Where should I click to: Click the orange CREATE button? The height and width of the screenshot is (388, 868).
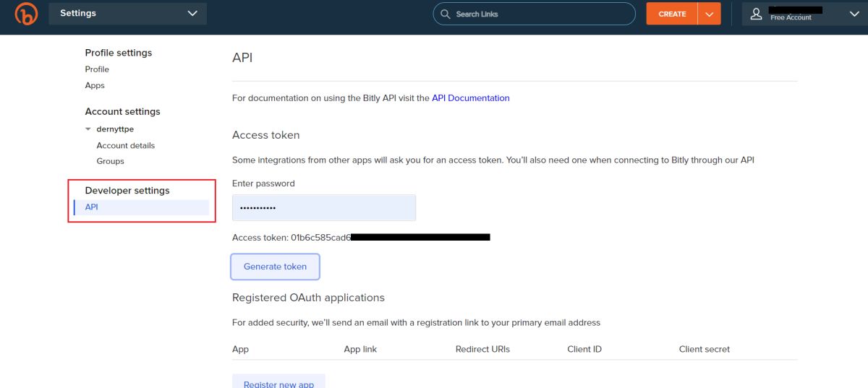(x=672, y=14)
